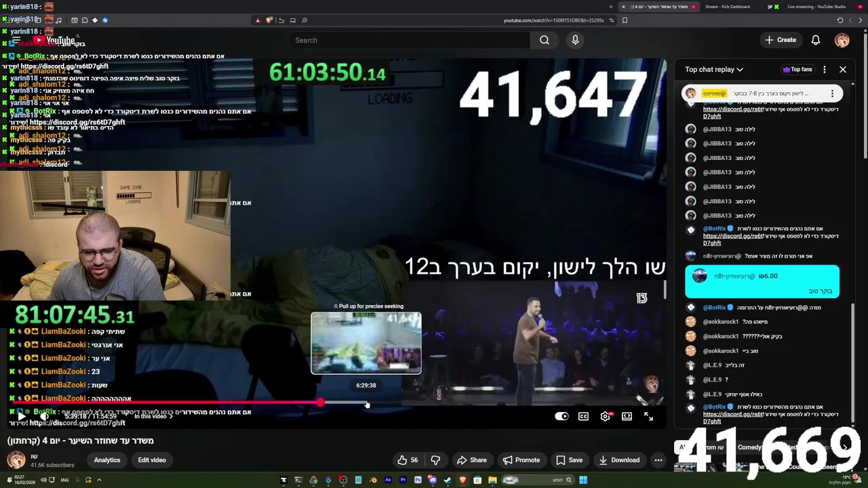Expand the 'In this video' chapters chevron
Screen dimensions: 868x488
pos(170,416)
